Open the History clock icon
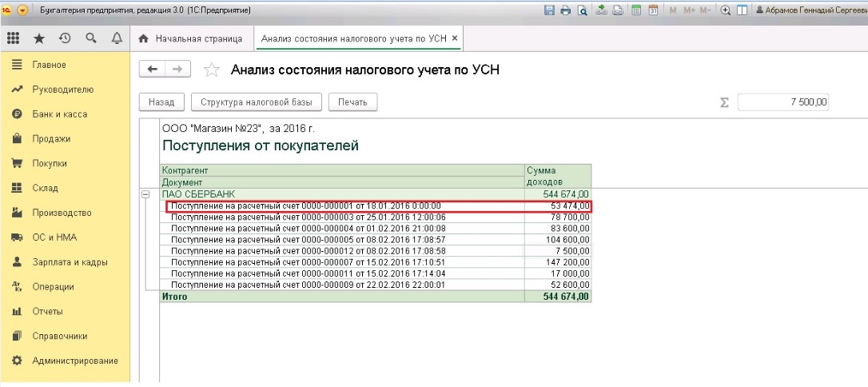Viewport: 868px width, 387px height. (x=65, y=38)
